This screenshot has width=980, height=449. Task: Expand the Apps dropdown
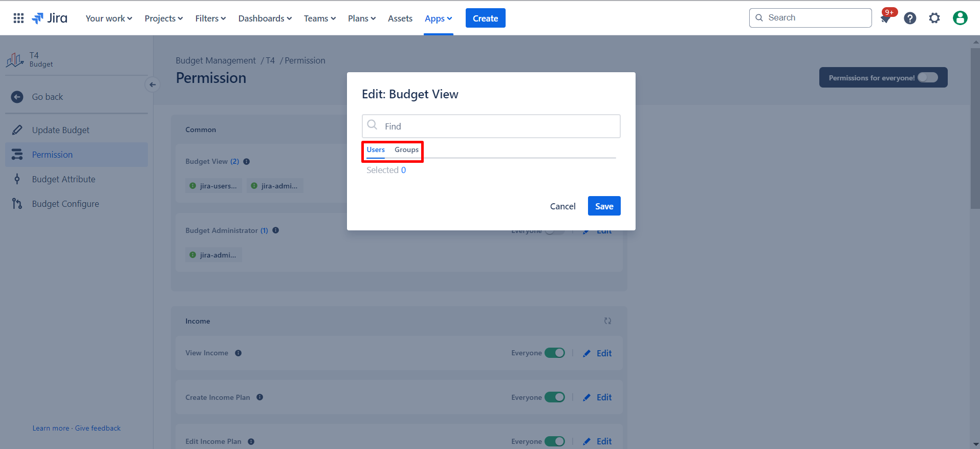click(439, 18)
